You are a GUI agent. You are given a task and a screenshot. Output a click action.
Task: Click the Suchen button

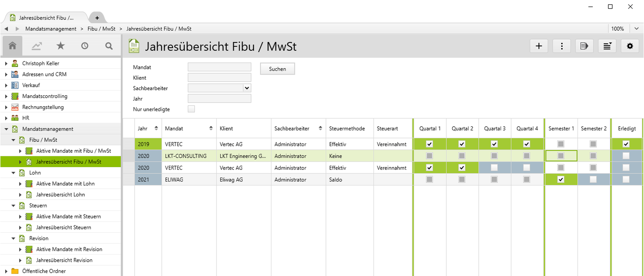(x=277, y=69)
